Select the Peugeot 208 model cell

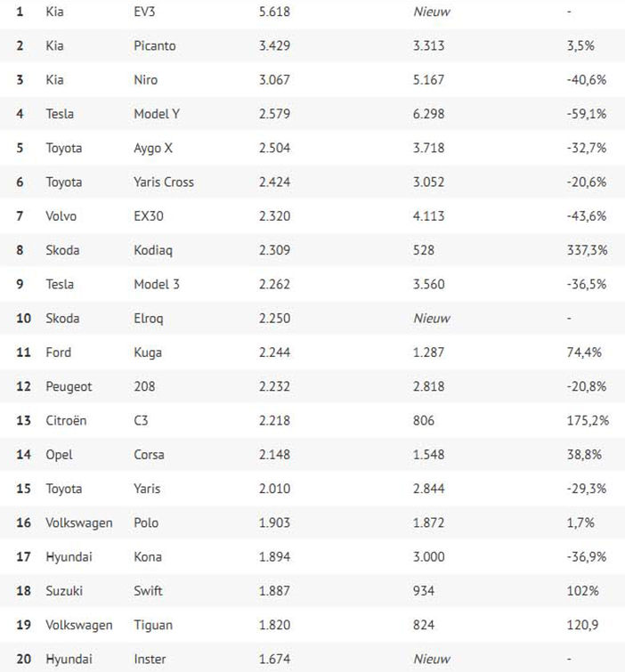coord(144,386)
